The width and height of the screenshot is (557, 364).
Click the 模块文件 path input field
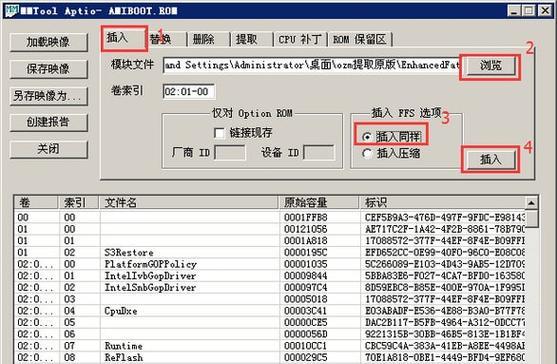[312, 65]
